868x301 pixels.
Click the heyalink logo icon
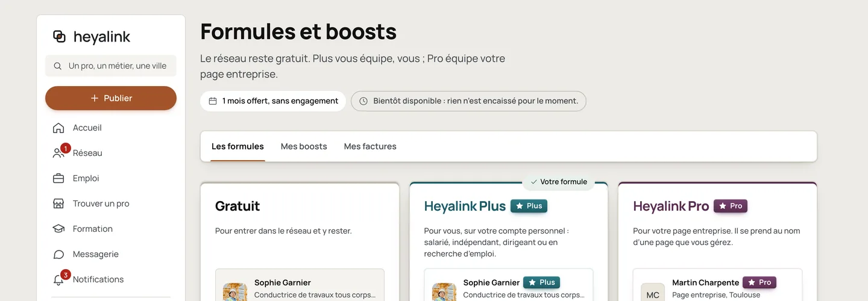coord(59,37)
